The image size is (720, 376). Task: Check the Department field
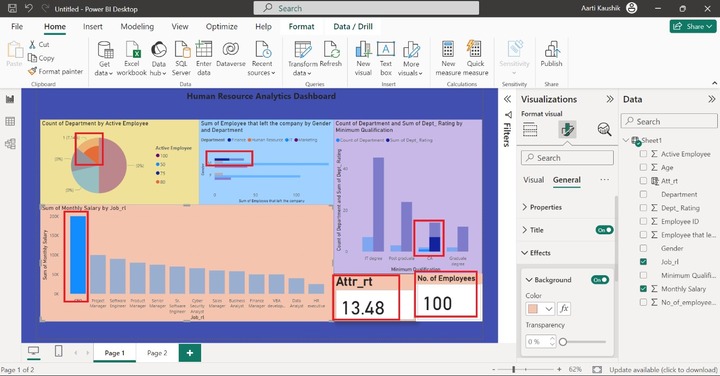pos(643,194)
